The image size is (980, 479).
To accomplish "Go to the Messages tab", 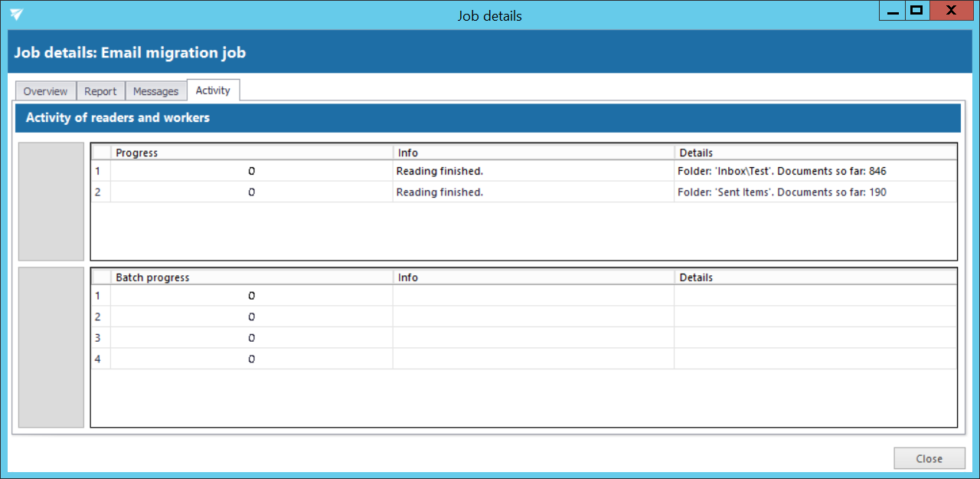I will (x=155, y=91).
